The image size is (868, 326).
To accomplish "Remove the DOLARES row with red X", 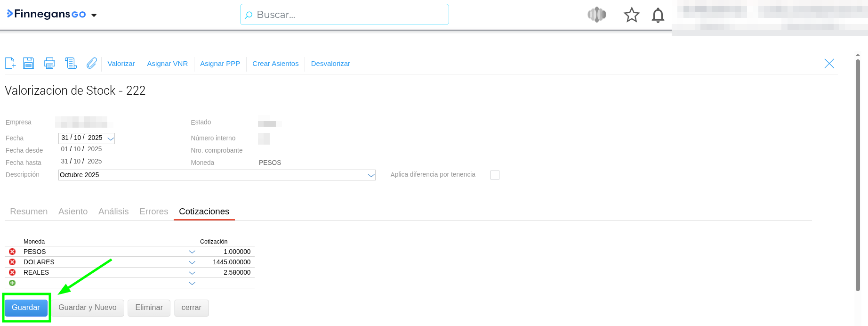I will [12, 262].
